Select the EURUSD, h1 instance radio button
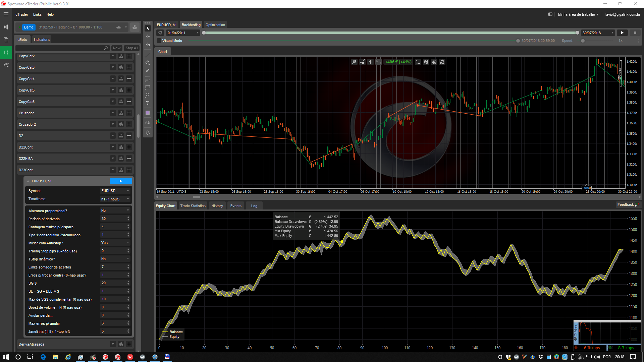 point(28,181)
